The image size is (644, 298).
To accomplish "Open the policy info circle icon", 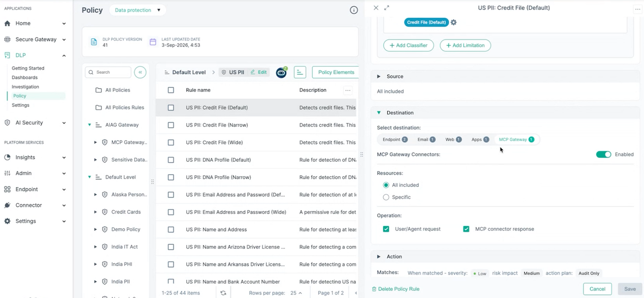I will pyautogui.click(x=354, y=10).
